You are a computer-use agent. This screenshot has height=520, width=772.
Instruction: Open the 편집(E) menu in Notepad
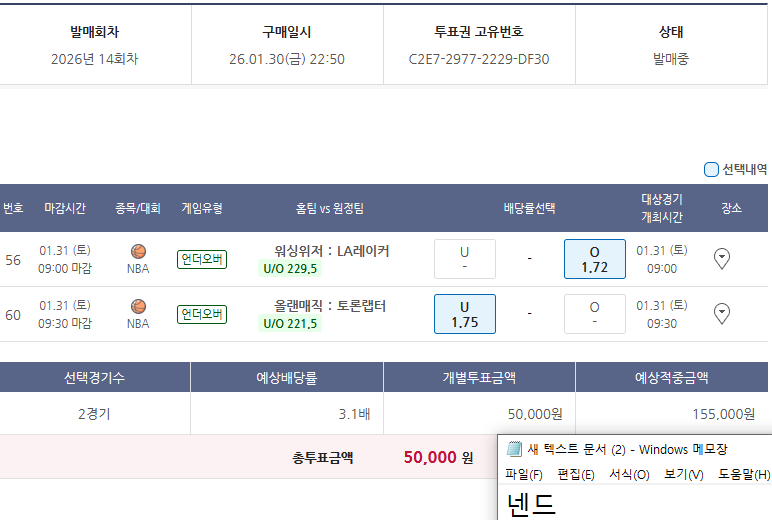[576, 474]
